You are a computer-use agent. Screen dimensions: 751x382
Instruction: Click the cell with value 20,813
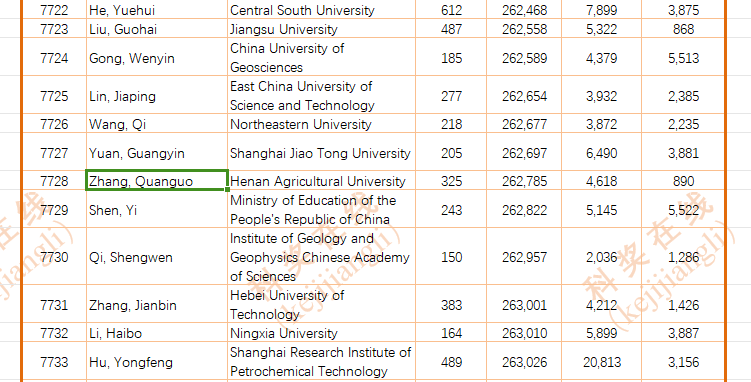pos(601,361)
